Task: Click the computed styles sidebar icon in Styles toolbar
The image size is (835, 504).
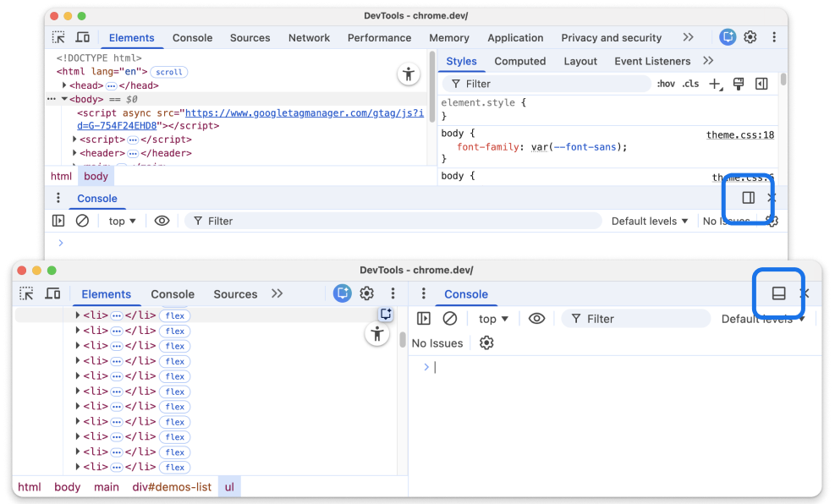Action: [761, 84]
